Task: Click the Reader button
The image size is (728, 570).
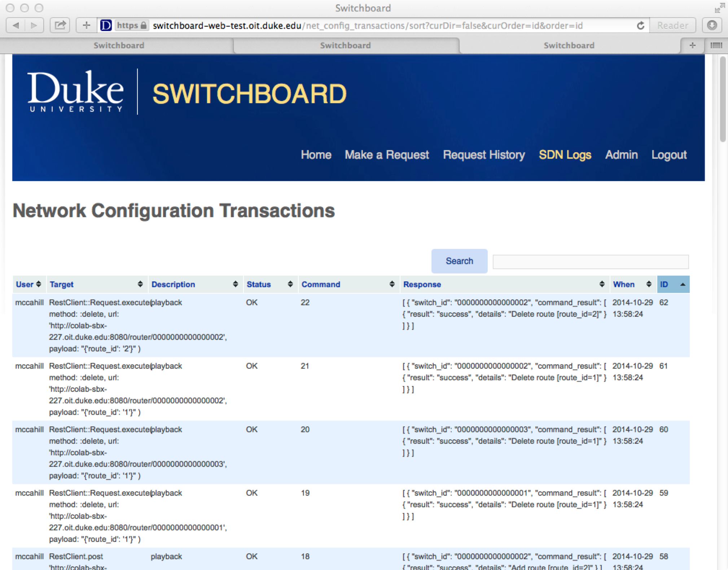Action: [x=672, y=26]
